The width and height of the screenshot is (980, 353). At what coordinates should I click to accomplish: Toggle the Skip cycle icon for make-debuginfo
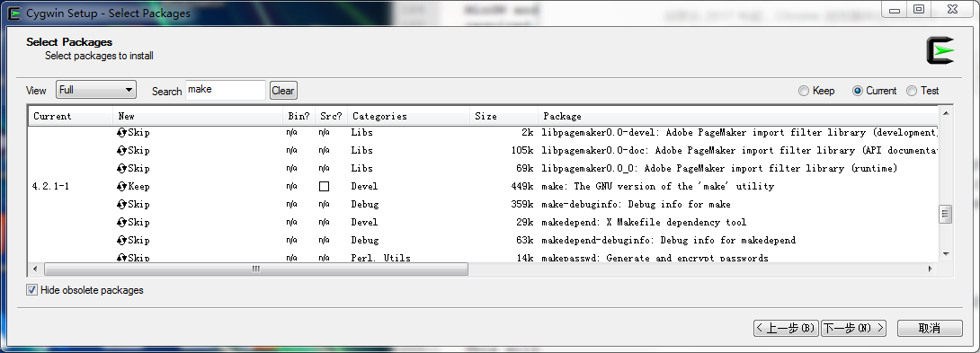(x=122, y=204)
